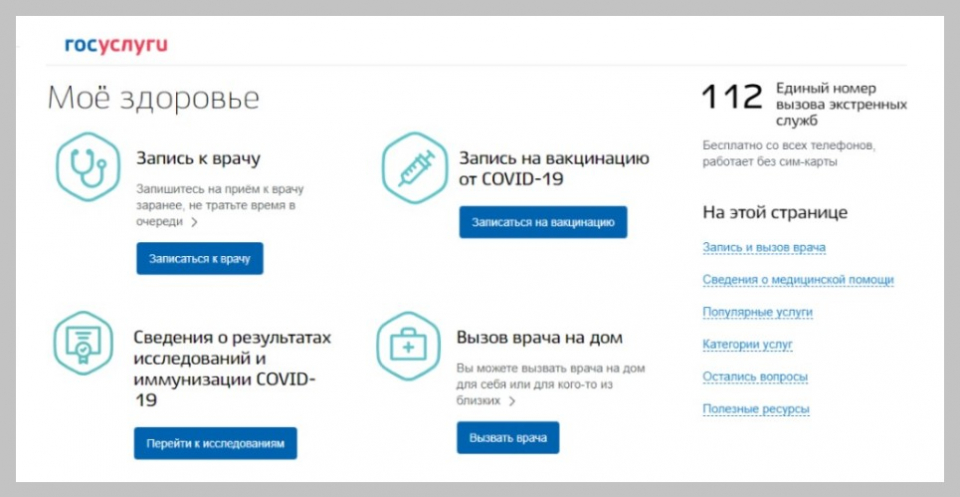Click the syringe vaccination icon

pyautogui.click(x=413, y=167)
